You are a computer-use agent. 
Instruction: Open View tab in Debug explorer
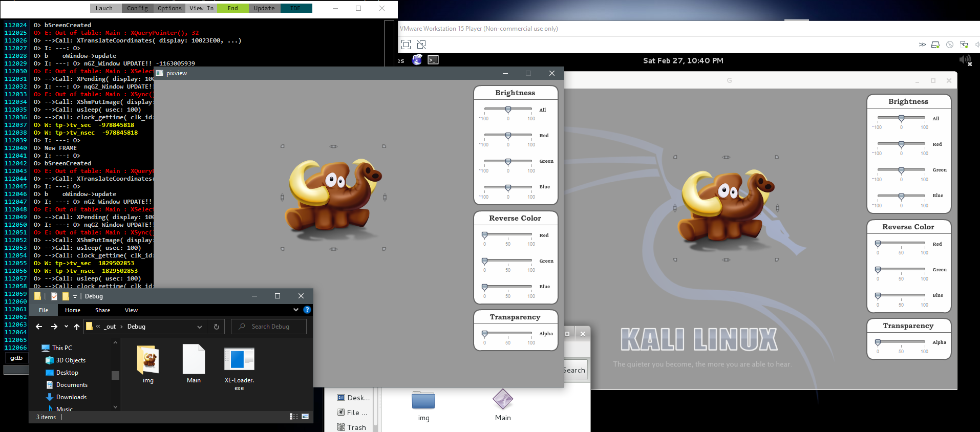(x=131, y=310)
